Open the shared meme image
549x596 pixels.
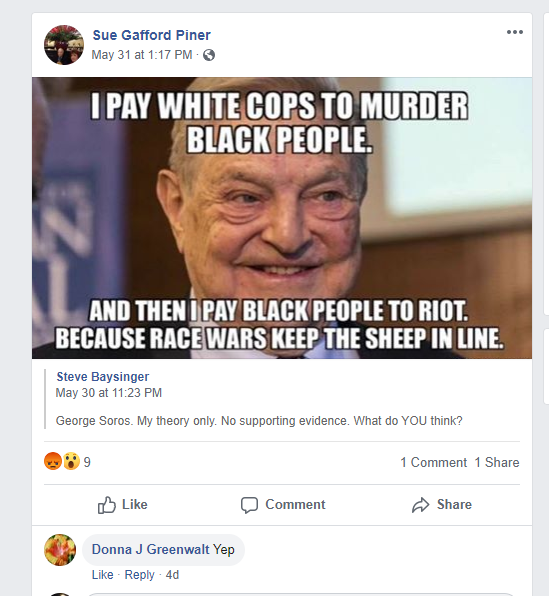(282, 218)
